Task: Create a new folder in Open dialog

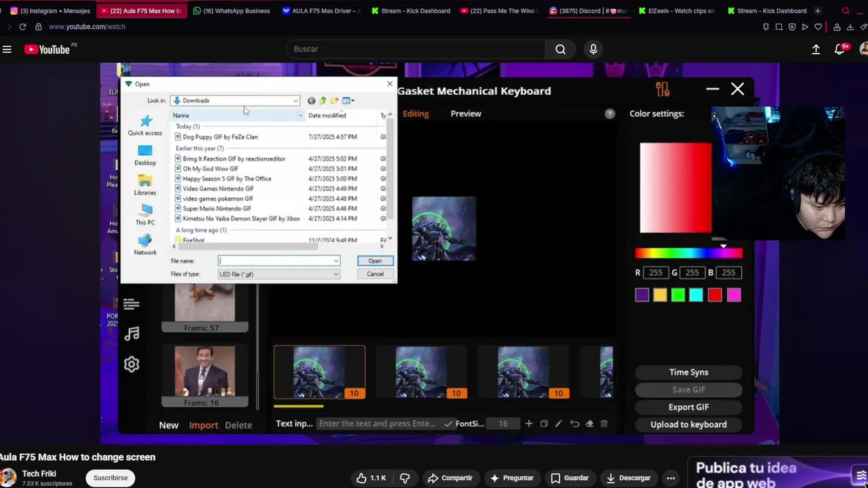Action: click(334, 100)
